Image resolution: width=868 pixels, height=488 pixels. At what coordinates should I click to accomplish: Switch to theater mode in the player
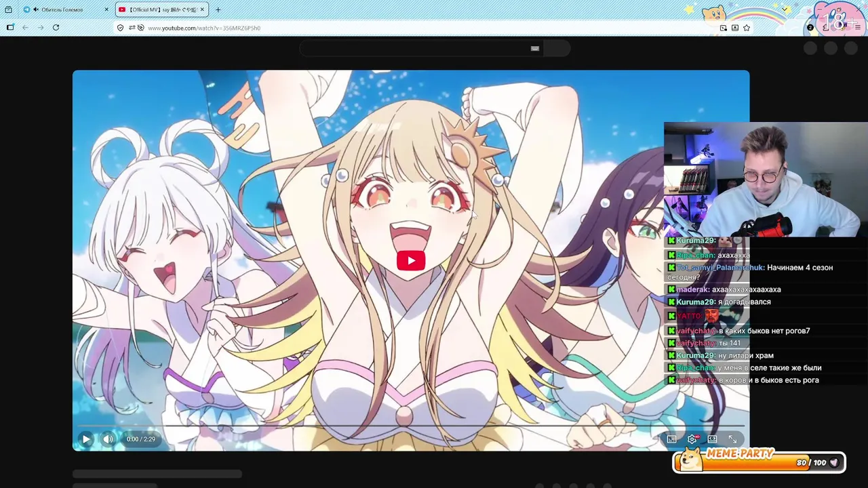[712, 439]
